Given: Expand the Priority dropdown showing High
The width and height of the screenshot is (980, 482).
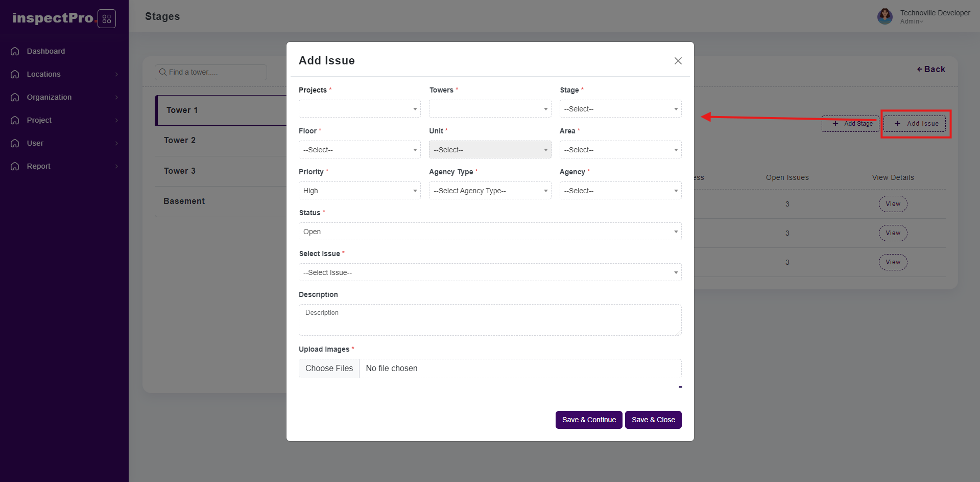Looking at the screenshot, I should coord(360,191).
